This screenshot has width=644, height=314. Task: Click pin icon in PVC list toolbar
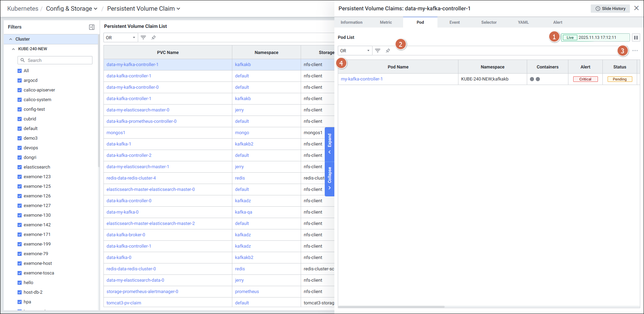[x=154, y=37]
